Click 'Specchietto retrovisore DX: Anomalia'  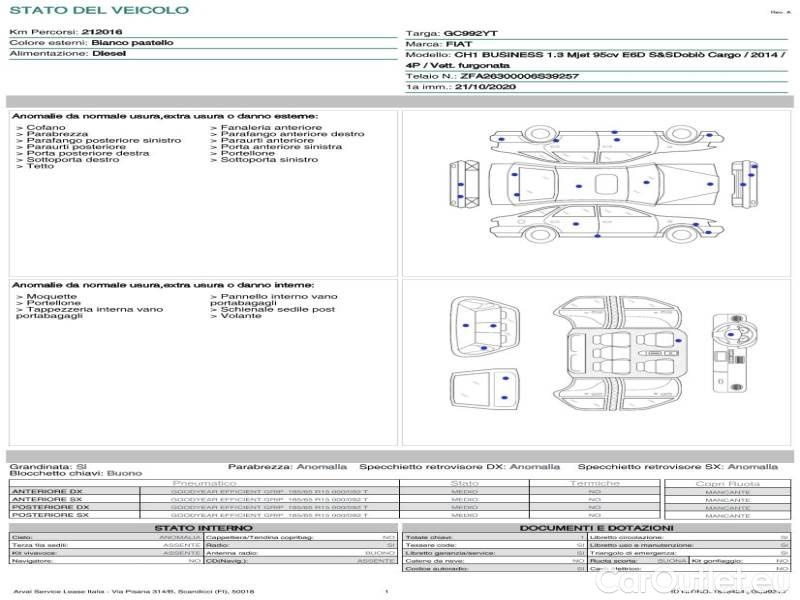459,466
